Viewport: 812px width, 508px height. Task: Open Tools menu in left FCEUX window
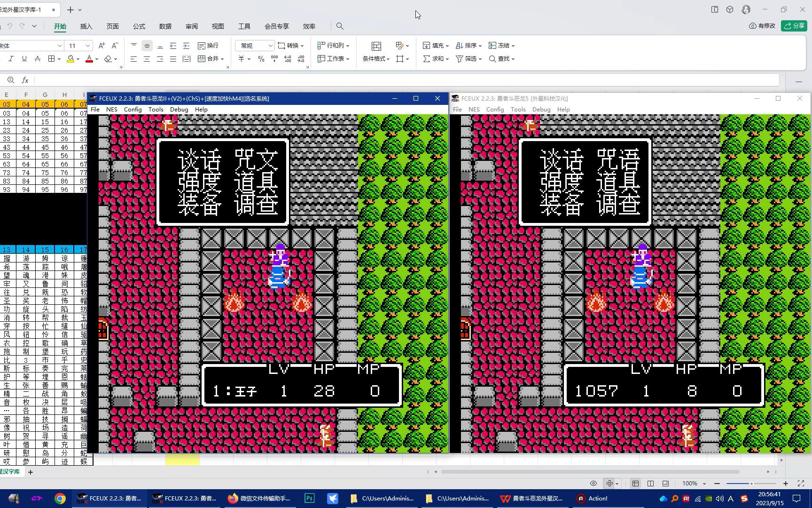click(x=156, y=110)
